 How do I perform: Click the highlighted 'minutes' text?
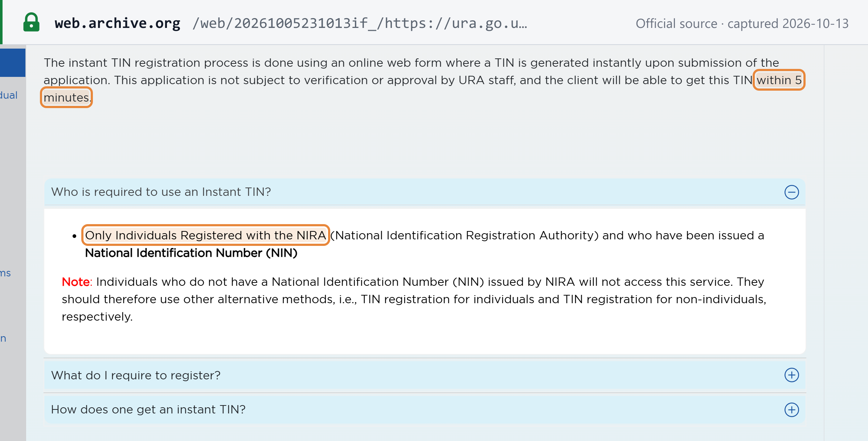tap(66, 97)
